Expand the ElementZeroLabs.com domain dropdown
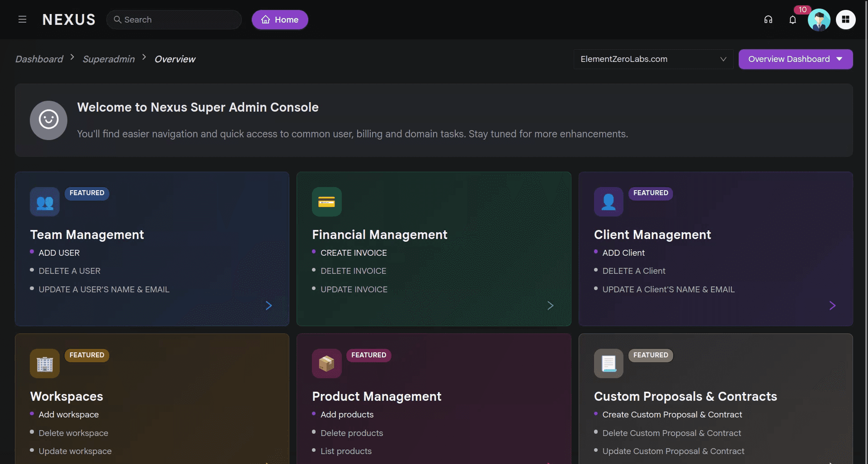This screenshot has width=868, height=464. coord(653,59)
